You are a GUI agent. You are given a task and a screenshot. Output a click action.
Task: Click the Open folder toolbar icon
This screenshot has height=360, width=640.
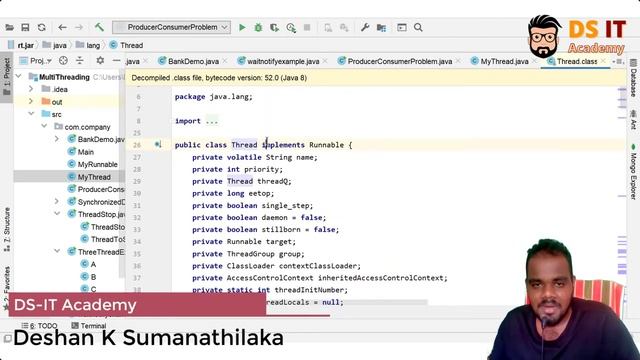point(9,27)
